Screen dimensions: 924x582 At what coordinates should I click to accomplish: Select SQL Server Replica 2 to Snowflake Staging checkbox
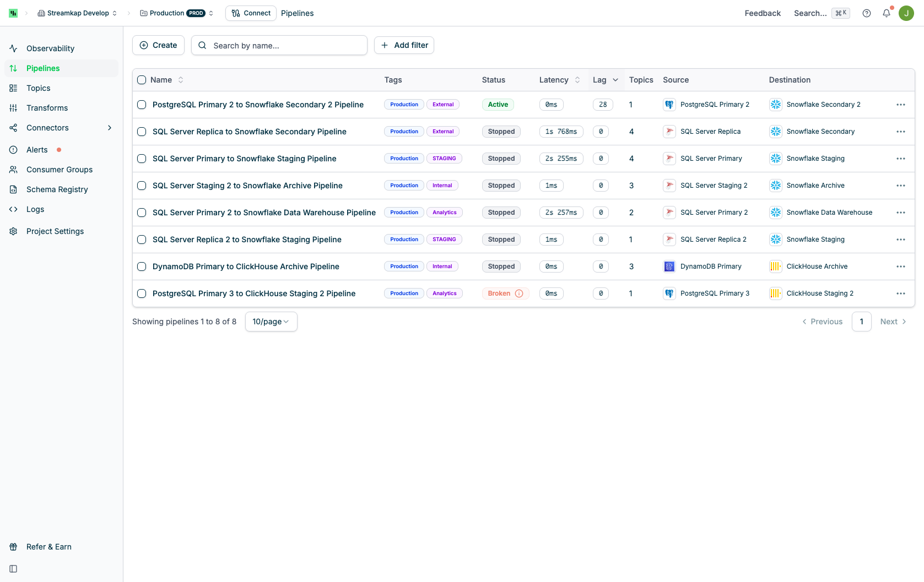coord(142,240)
